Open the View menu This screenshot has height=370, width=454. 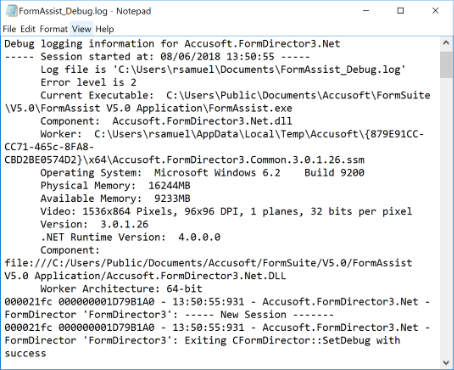pos(81,29)
